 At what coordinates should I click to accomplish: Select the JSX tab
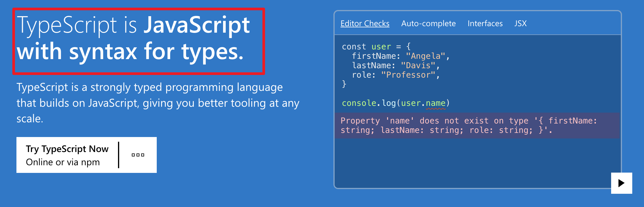point(520,24)
